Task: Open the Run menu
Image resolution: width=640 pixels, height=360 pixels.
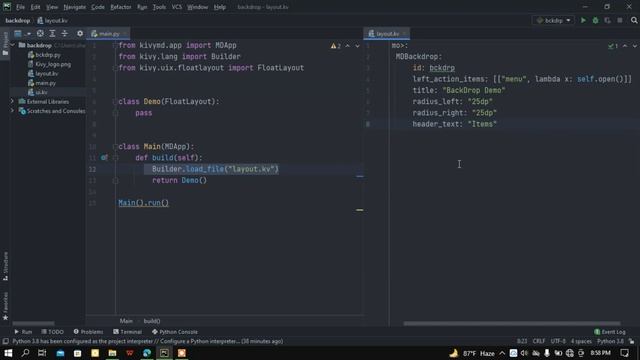Action: pos(142,7)
